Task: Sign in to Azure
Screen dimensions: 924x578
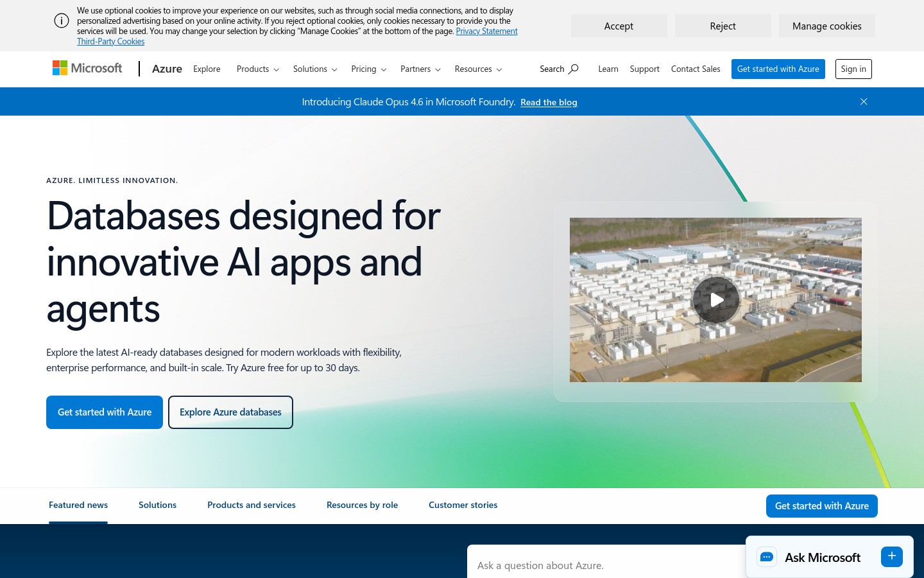Action: click(853, 69)
